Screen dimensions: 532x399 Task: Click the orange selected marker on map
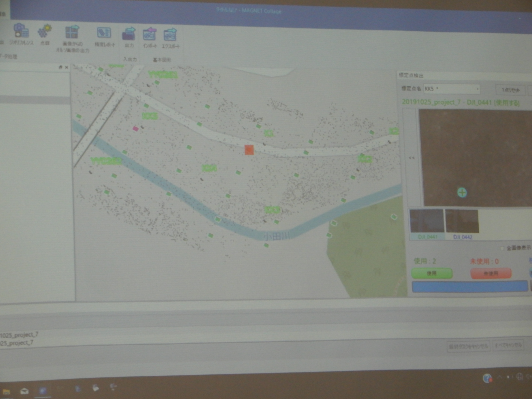(249, 150)
